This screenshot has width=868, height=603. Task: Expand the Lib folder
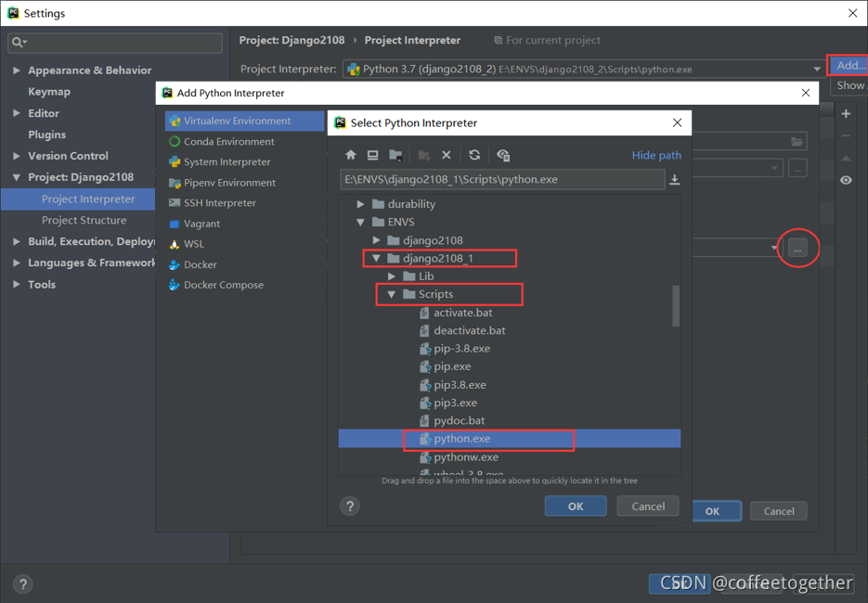pos(392,276)
